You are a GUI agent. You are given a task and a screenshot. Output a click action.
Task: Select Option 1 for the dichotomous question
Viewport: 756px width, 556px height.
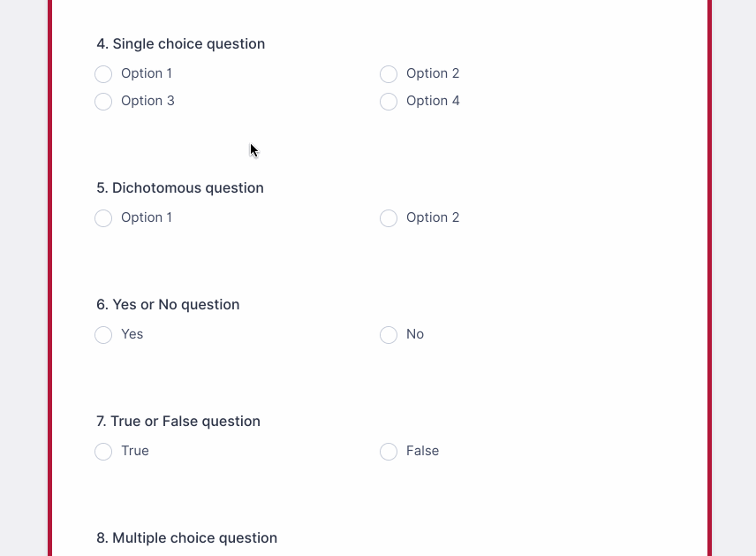(x=103, y=217)
